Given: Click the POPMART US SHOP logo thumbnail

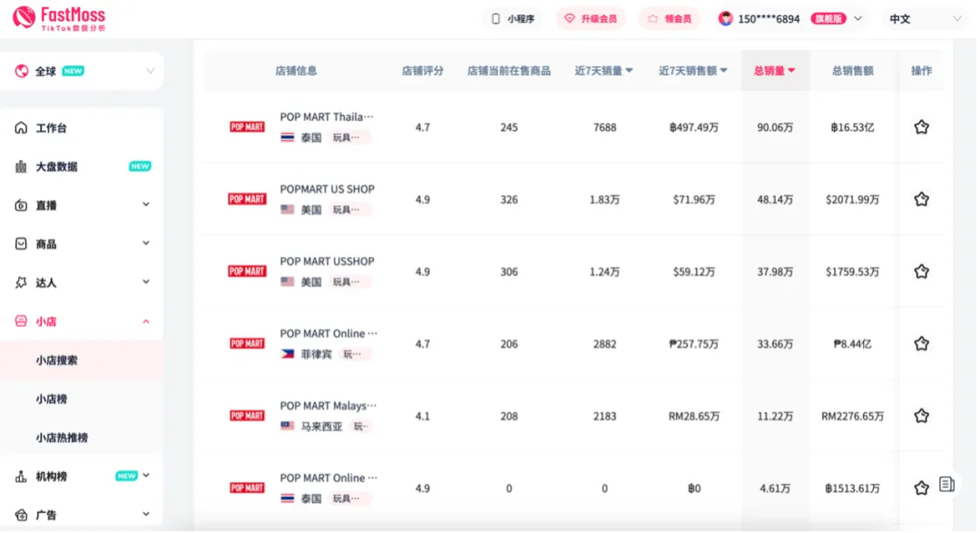Looking at the screenshot, I should click(248, 200).
